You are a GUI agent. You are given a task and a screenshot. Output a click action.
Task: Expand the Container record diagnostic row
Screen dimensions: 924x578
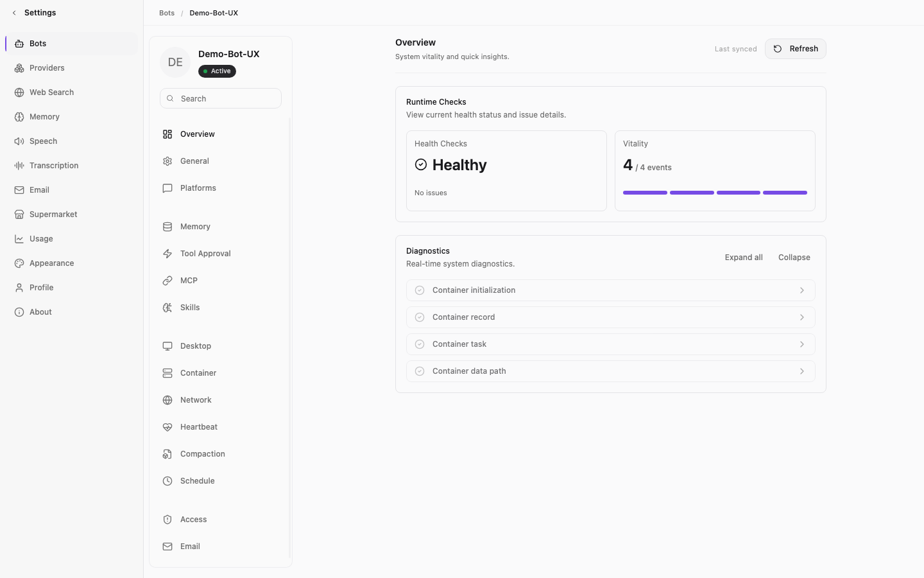(x=611, y=317)
